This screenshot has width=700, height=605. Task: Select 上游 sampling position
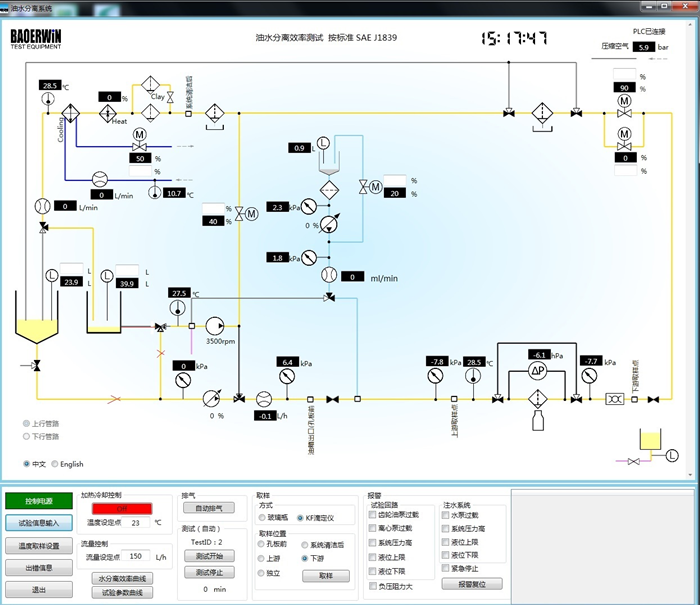tap(261, 559)
